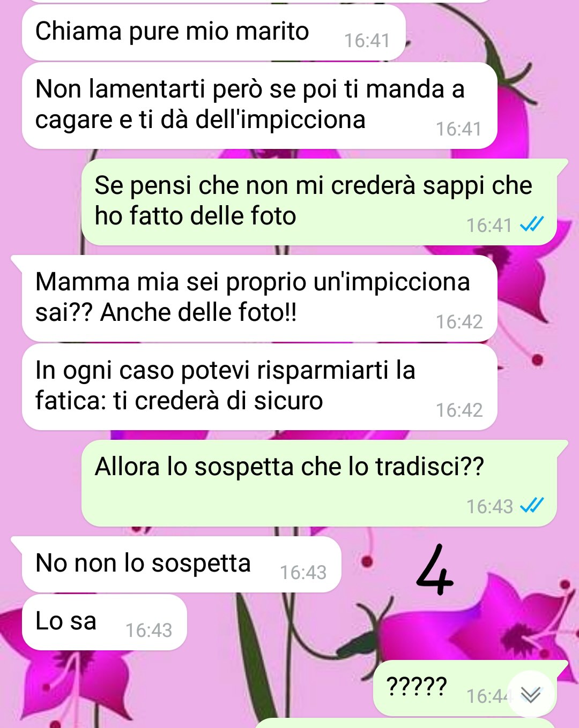Select the 'Non lamentarti però' message bubble

tap(259, 106)
